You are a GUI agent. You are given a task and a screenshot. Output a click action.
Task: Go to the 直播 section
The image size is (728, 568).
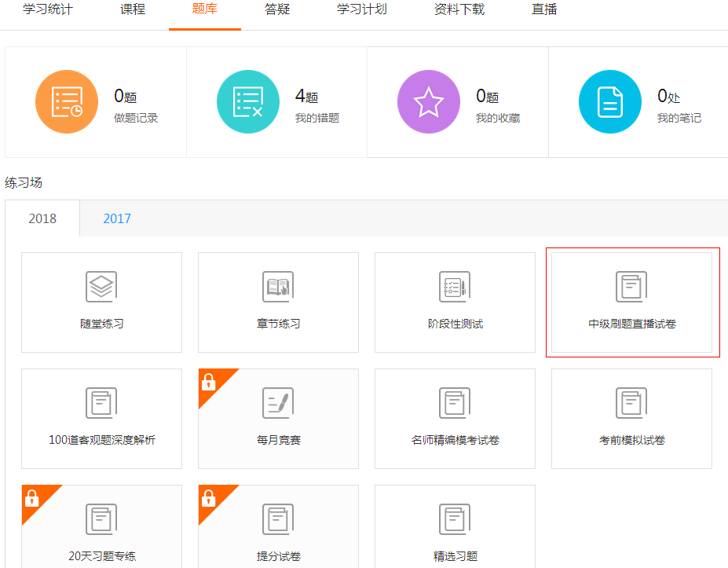[x=543, y=12]
